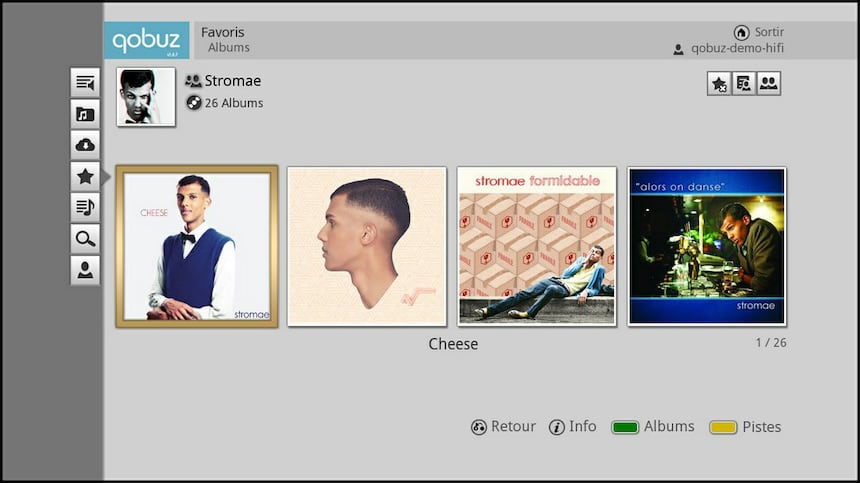Select the Alors on danse album cover

pyautogui.click(x=707, y=247)
